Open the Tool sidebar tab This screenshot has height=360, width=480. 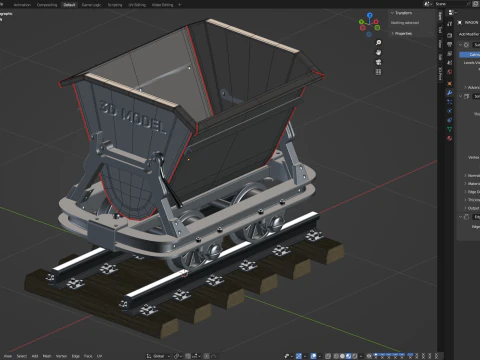tap(440, 30)
